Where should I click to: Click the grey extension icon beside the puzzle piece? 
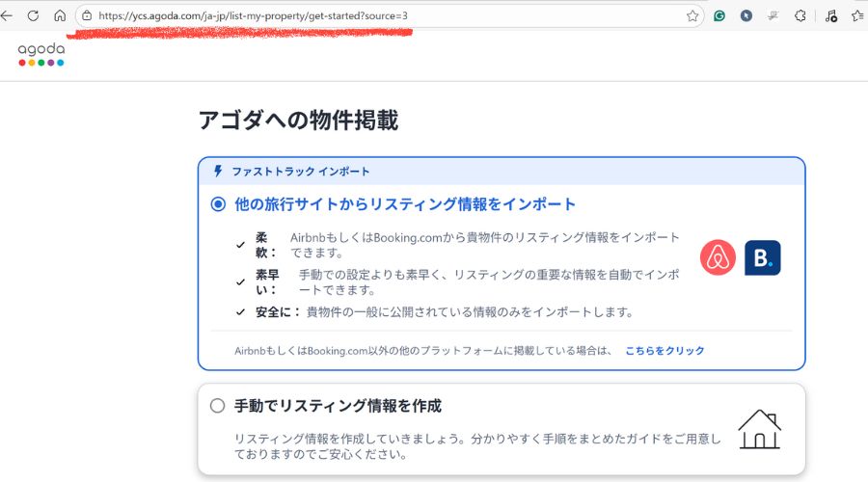tap(773, 16)
